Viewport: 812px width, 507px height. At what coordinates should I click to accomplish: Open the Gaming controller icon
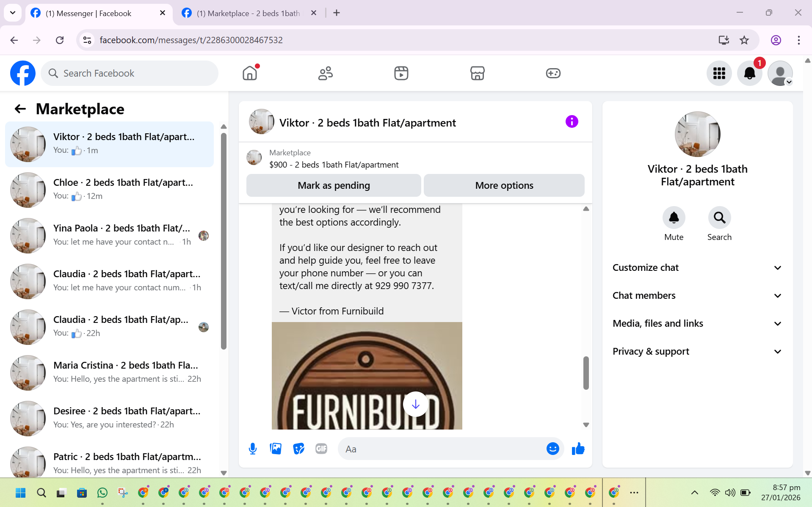pyautogui.click(x=553, y=73)
